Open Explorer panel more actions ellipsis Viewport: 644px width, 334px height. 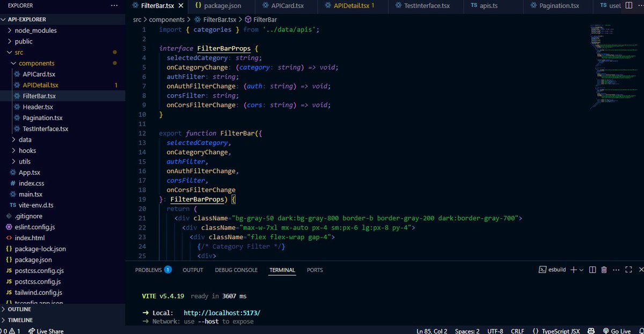(113, 5)
